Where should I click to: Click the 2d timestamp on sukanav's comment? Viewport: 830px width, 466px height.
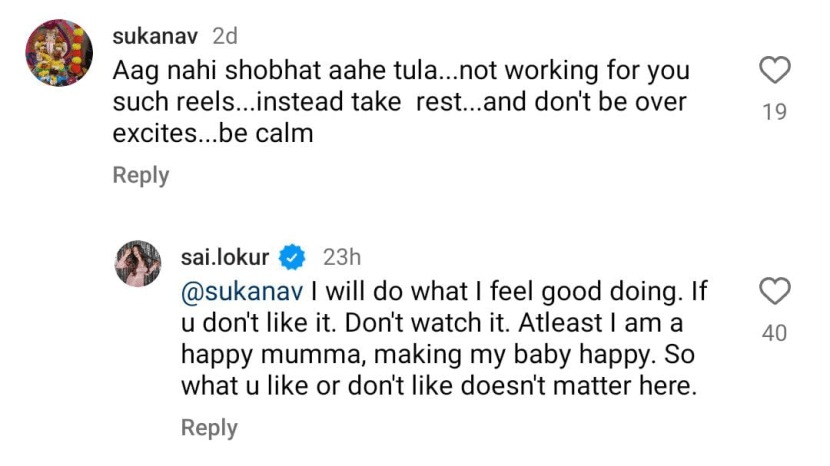tap(225, 37)
